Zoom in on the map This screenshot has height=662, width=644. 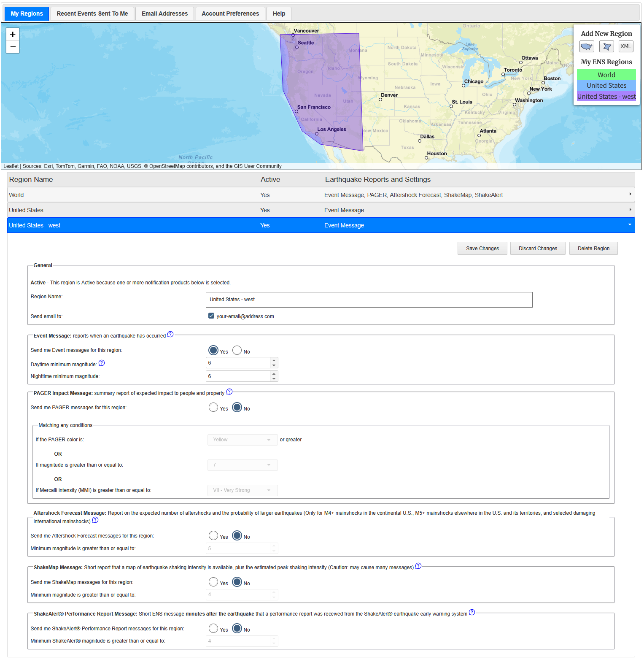[13, 34]
